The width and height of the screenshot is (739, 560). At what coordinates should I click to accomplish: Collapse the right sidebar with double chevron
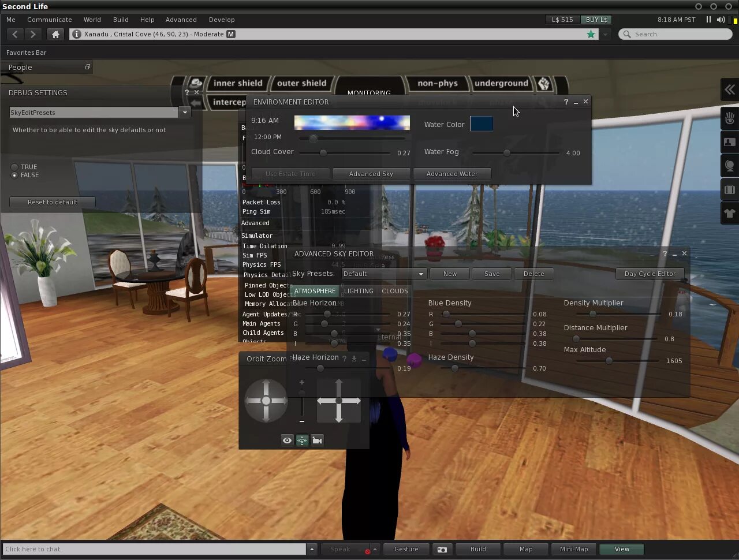coord(730,89)
